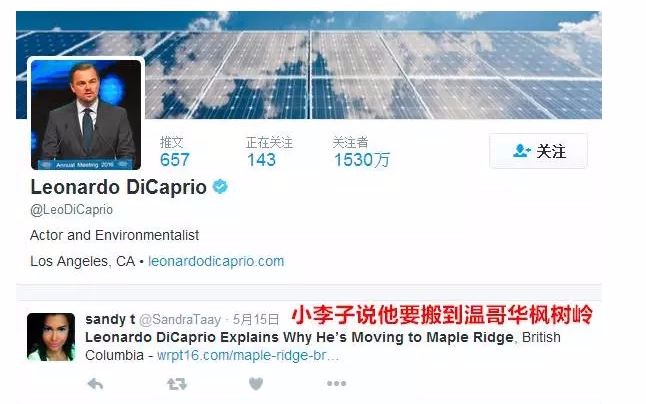646x404 pixels.
Task: Open the 推文 657 tweets tab
Action: click(174, 152)
